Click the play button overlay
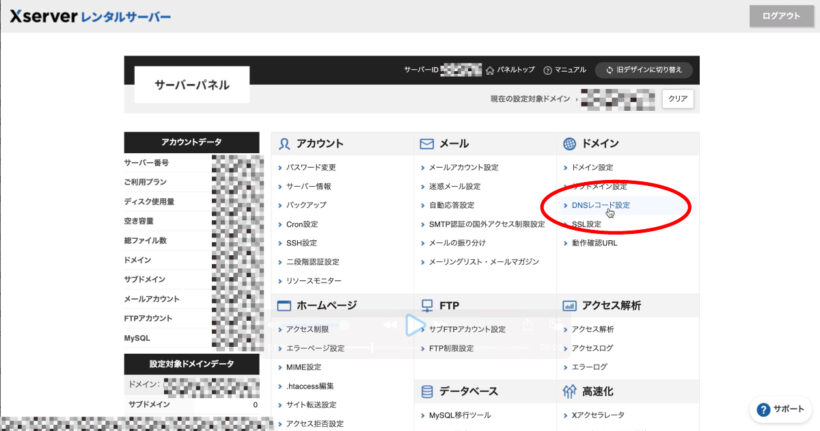The width and height of the screenshot is (820, 431). (414, 325)
